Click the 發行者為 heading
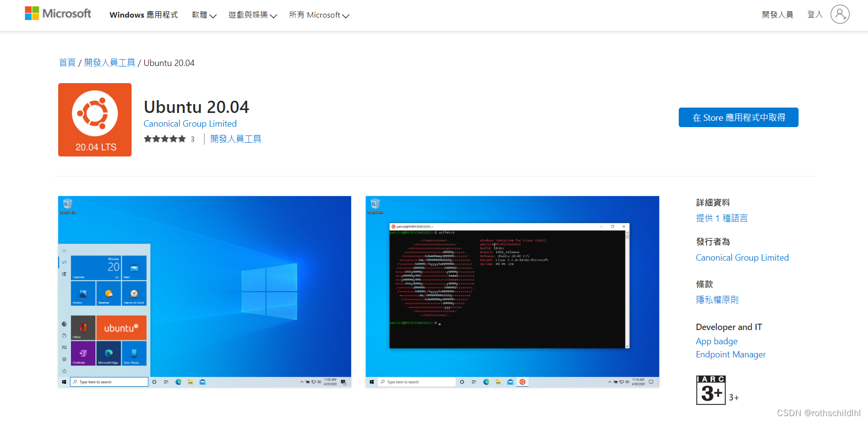Screen dimensions: 868x421 pyautogui.click(x=713, y=242)
